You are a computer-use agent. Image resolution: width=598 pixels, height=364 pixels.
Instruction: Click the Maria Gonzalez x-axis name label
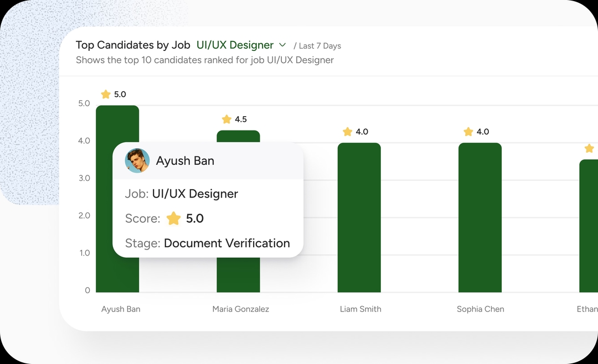tap(241, 309)
